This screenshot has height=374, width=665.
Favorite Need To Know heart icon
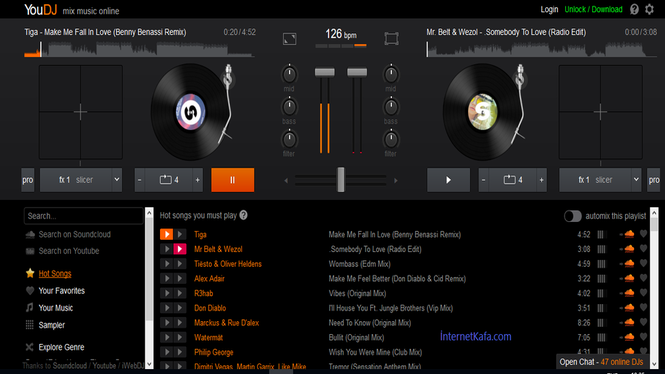click(643, 322)
